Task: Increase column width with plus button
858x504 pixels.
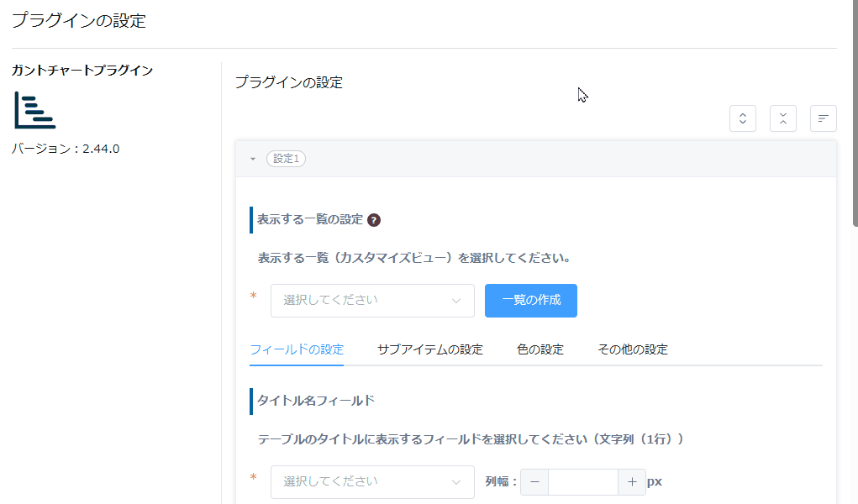Action: coord(632,482)
